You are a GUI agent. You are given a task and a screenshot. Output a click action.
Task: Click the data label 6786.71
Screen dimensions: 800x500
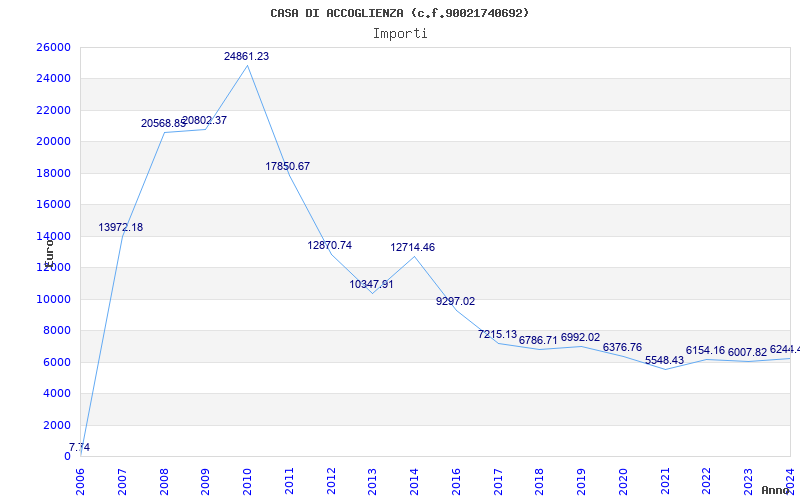[x=538, y=340]
